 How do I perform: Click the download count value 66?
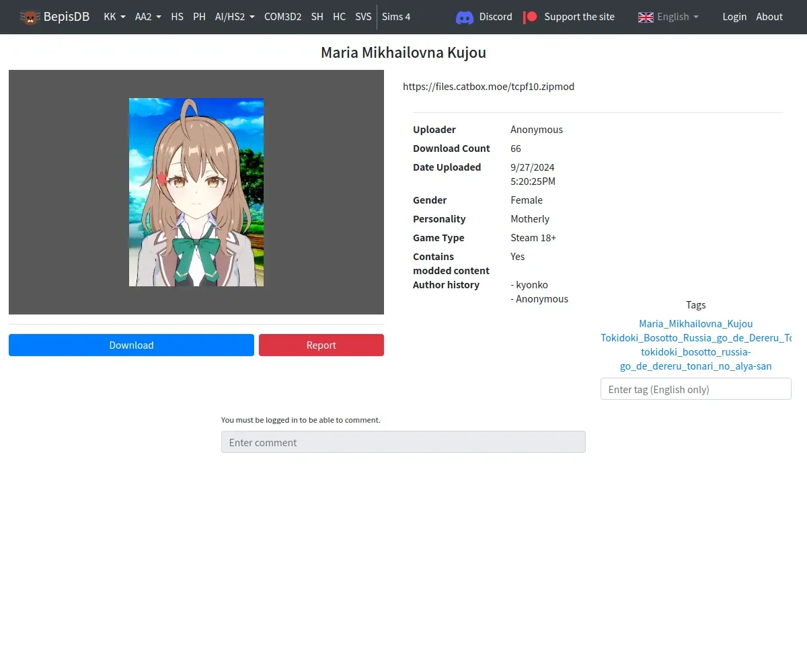pyautogui.click(x=516, y=148)
